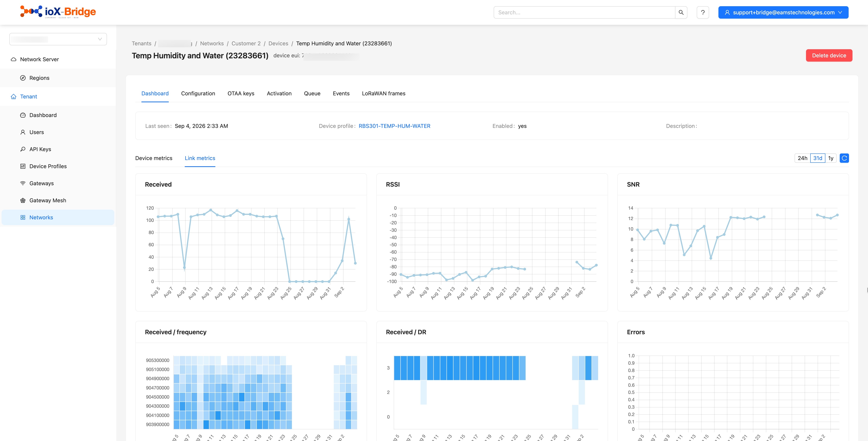The image size is (868, 441).
Task: Open the Queue tab
Action: click(x=312, y=94)
